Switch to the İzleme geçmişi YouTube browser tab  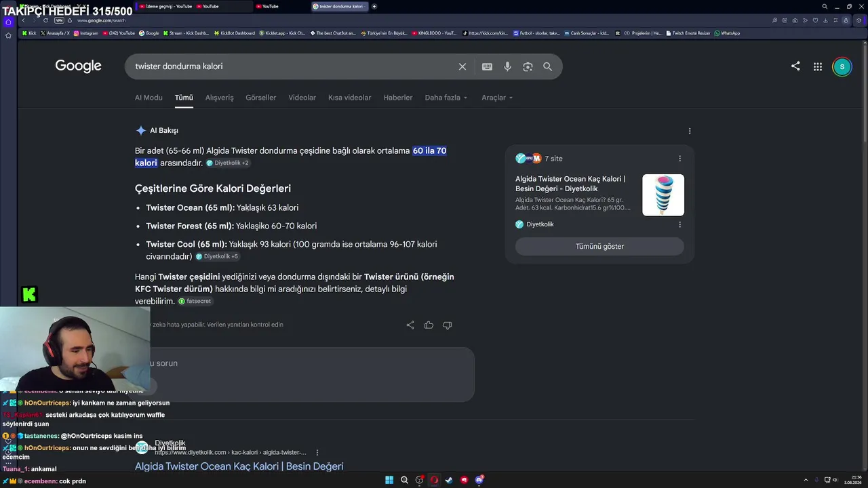point(165,6)
